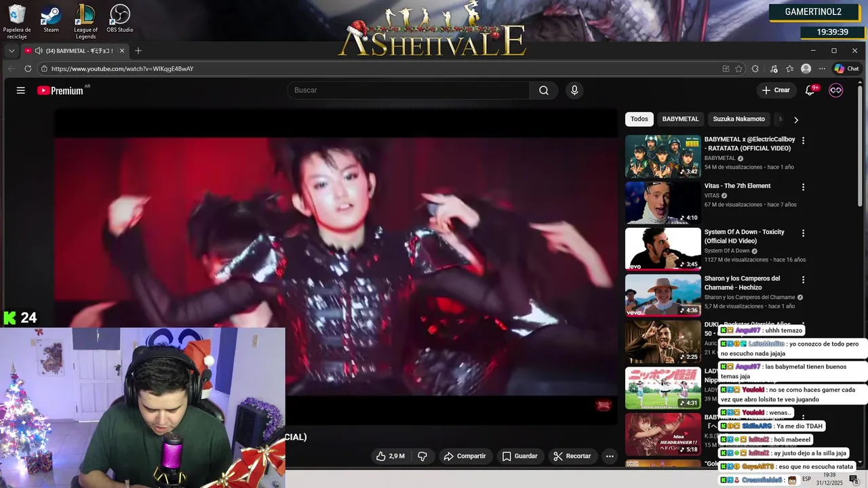Click the playing video frame

[x=336, y=266]
